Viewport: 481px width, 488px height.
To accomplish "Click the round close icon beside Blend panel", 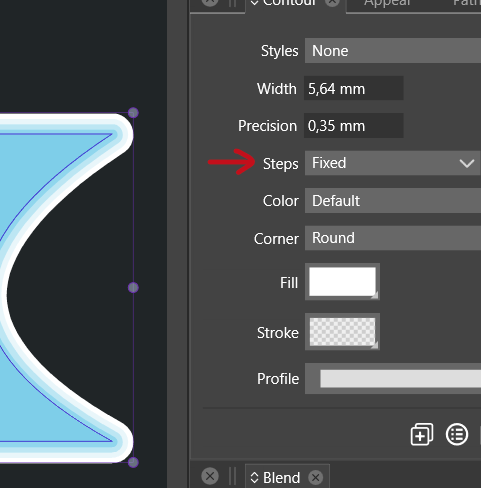I will (x=210, y=476).
